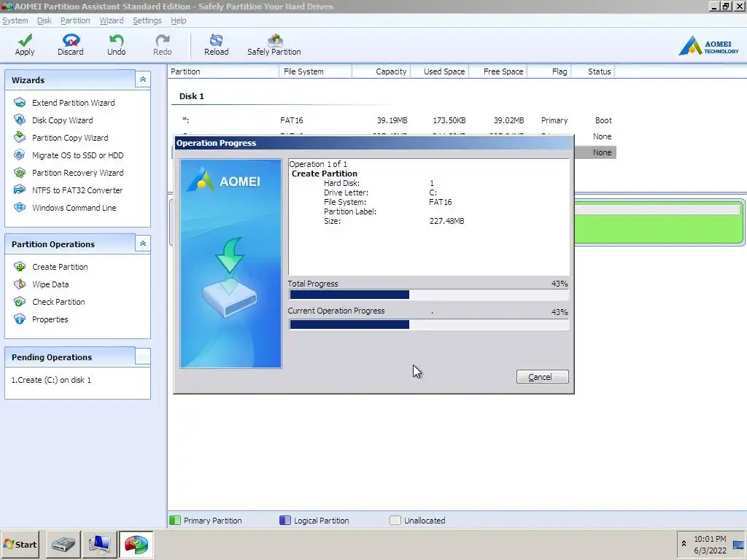Image resolution: width=747 pixels, height=560 pixels.
Task: Click NTFS to FAT32 Converter icon
Action: click(20, 190)
